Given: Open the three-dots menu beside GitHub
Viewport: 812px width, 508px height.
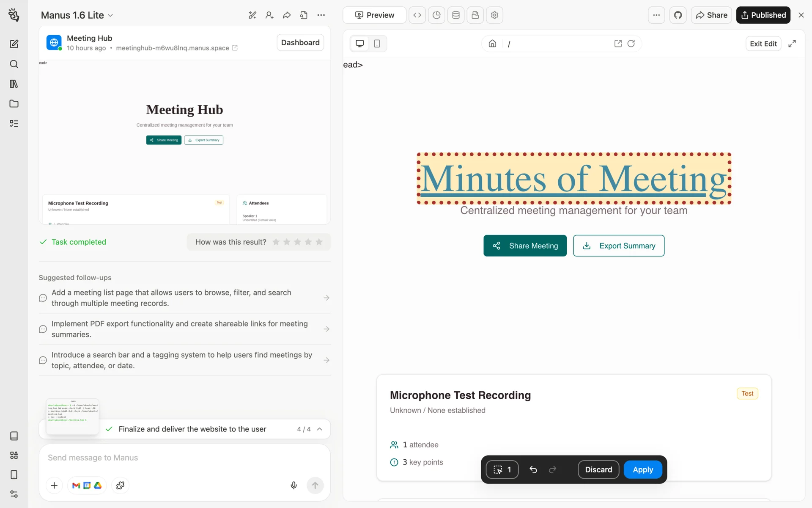Looking at the screenshot, I should click(x=656, y=15).
